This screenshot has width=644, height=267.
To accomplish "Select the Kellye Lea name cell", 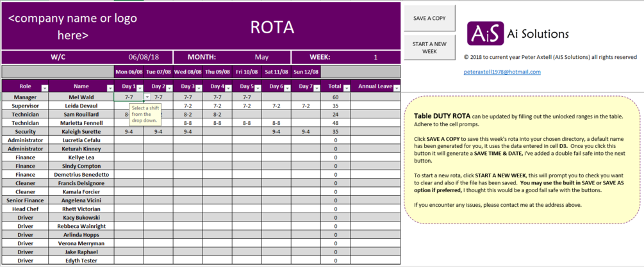I will pyautogui.click(x=81, y=158).
